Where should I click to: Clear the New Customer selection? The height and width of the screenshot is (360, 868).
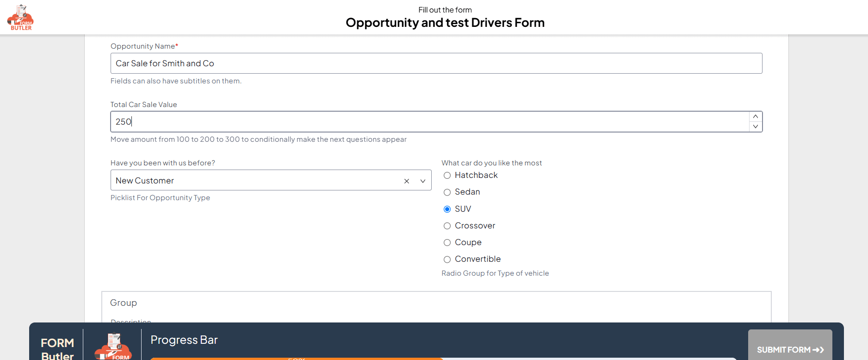[x=407, y=181]
